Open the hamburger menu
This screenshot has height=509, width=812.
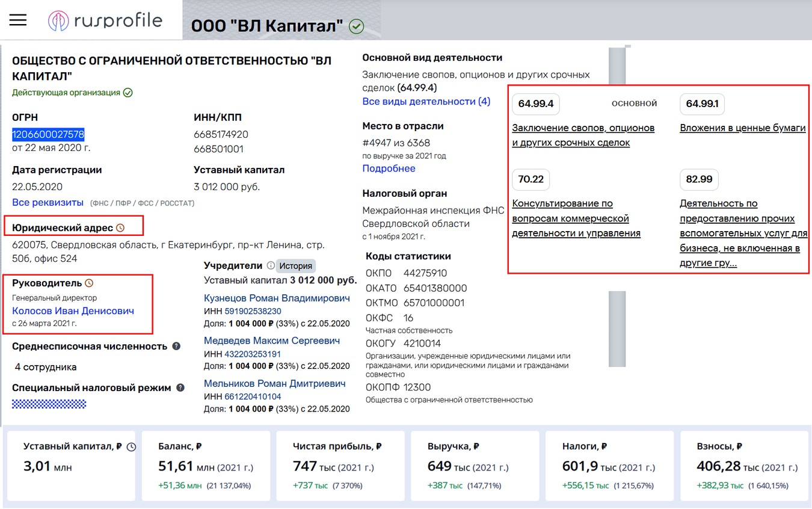[18, 20]
